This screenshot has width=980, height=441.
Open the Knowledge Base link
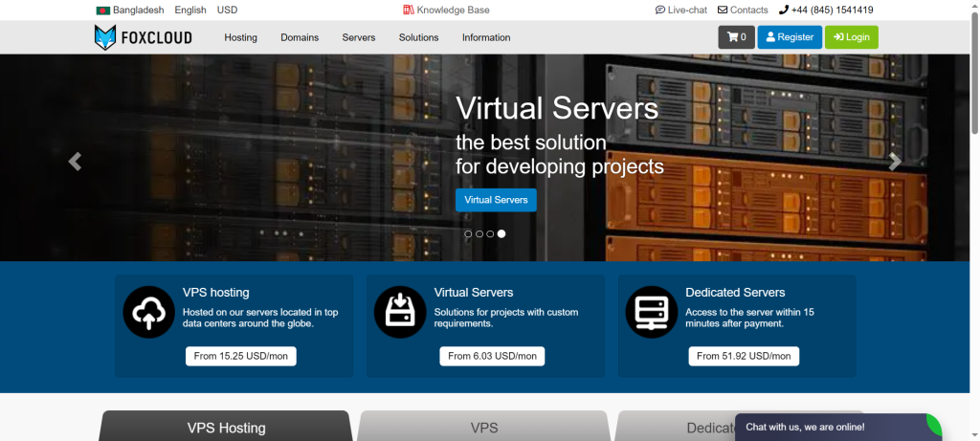coord(446,11)
